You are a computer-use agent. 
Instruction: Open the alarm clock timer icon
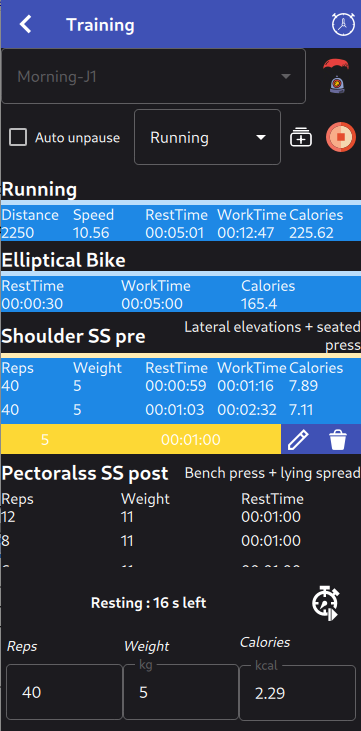[x=343, y=24]
